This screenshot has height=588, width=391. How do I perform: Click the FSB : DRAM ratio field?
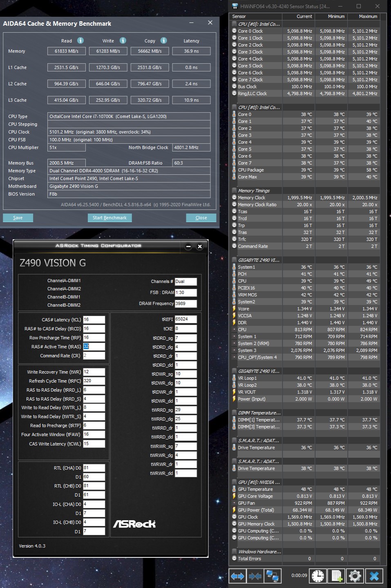(186, 293)
